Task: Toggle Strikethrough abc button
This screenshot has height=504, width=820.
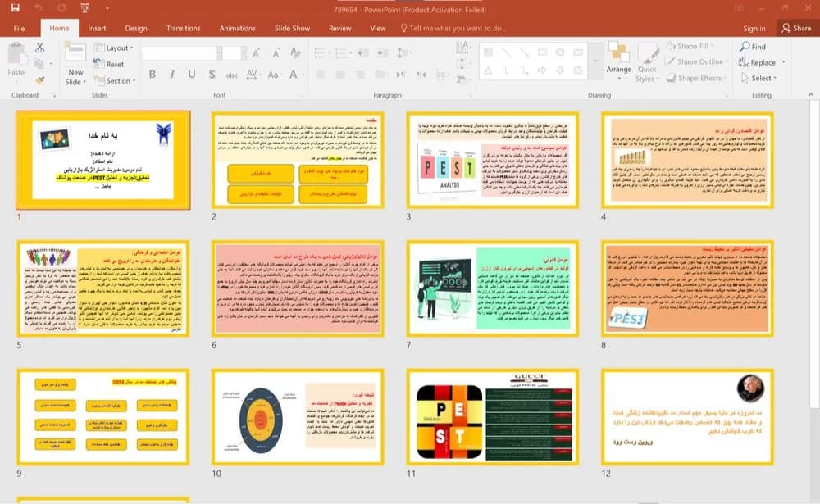Action: pos(232,75)
